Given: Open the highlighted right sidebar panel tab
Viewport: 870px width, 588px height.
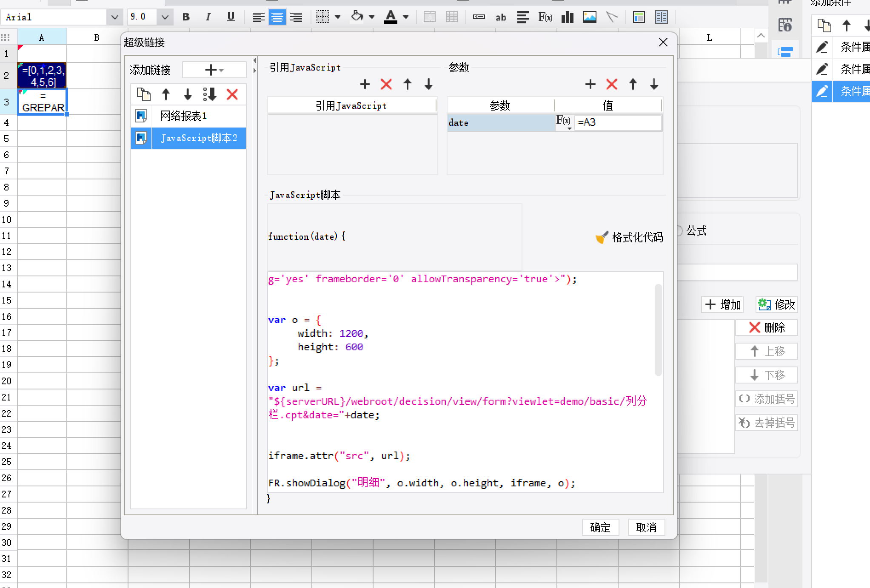Looking at the screenshot, I should 785,52.
